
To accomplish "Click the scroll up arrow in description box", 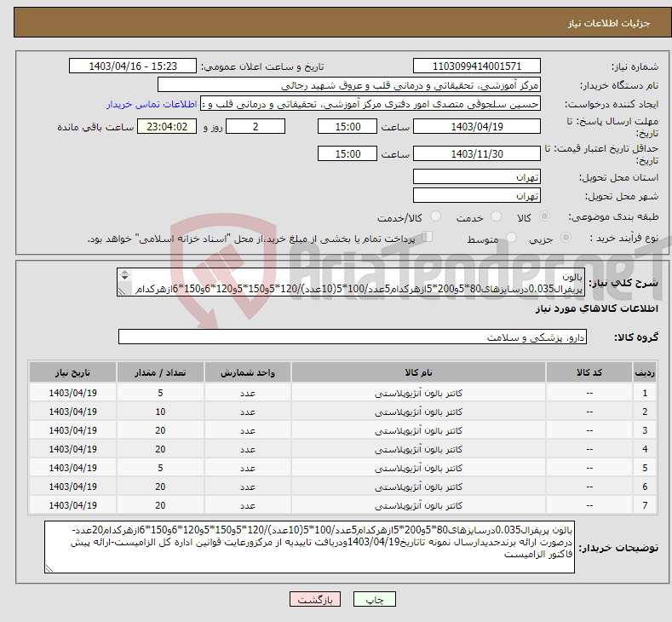I will tap(124, 272).
